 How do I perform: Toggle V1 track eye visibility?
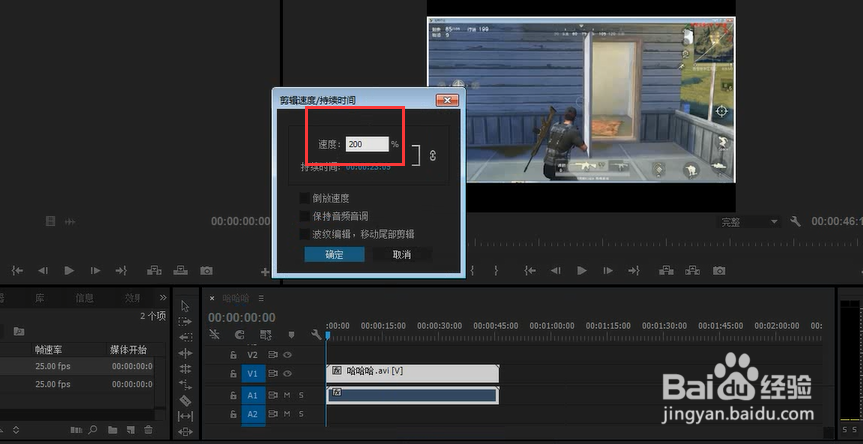[x=287, y=374]
